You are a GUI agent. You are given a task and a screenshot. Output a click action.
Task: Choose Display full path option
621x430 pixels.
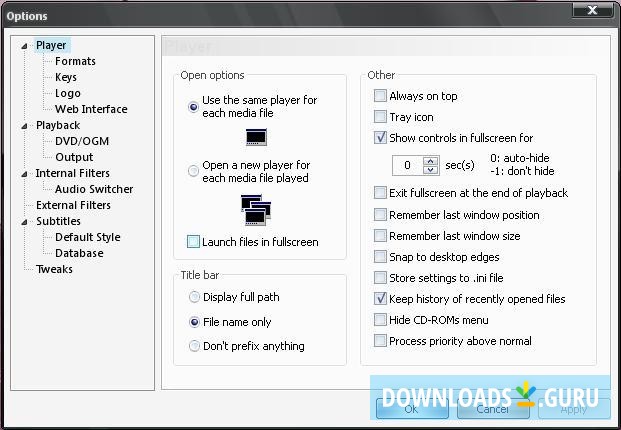click(194, 297)
